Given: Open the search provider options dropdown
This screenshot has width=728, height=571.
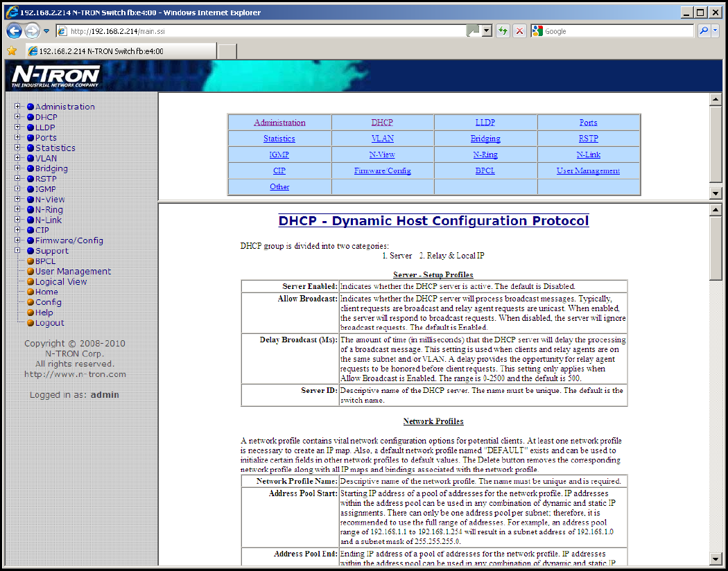Looking at the screenshot, I should 715,31.
